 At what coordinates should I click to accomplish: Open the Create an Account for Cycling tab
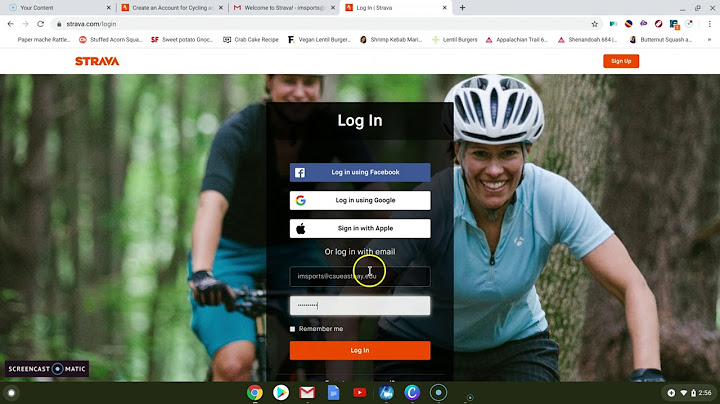172,8
